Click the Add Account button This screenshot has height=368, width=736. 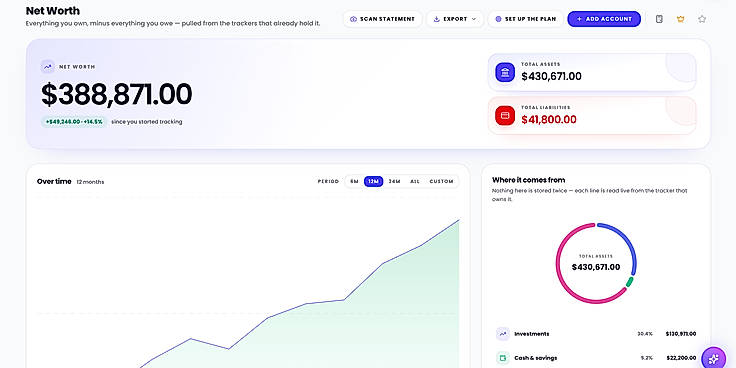(604, 19)
